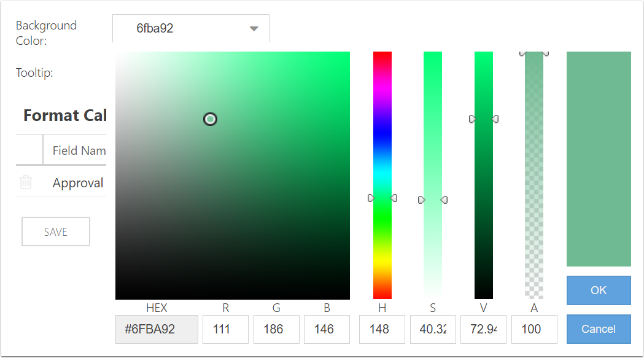Open the Background Color dropdown arrow
This screenshot has width=644, height=358.
tap(254, 29)
